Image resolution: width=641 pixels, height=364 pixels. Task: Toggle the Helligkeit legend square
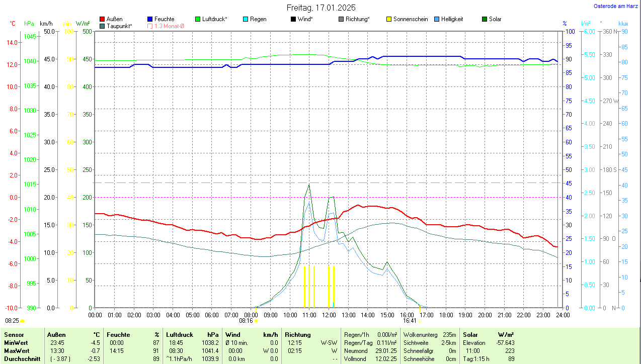[437, 19]
